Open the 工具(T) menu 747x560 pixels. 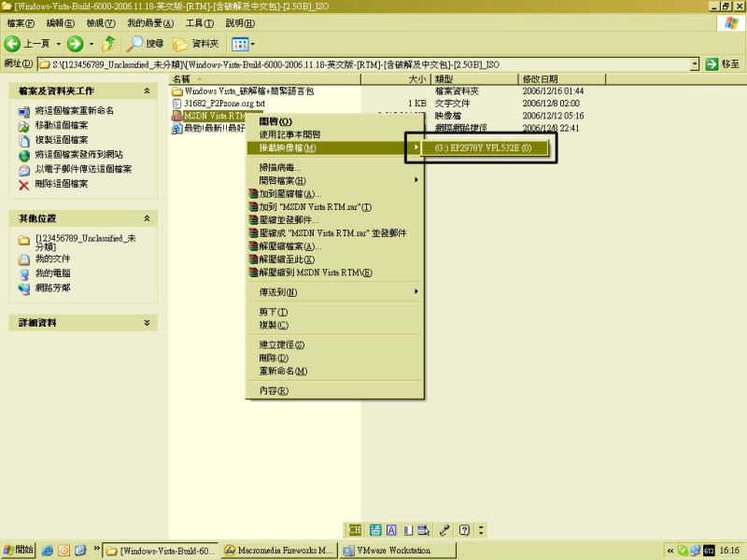pyautogui.click(x=200, y=22)
